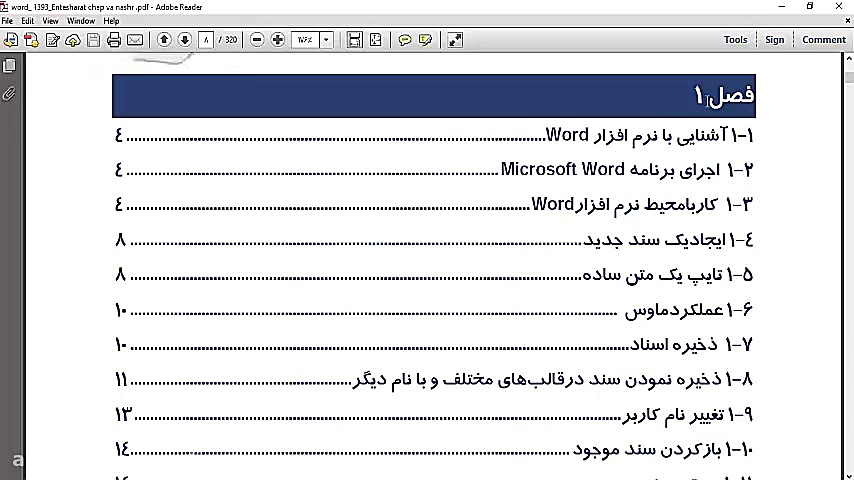Open the attachments paperclip panel icon
Image resolution: width=854 pixels, height=480 pixels.
(x=9, y=94)
